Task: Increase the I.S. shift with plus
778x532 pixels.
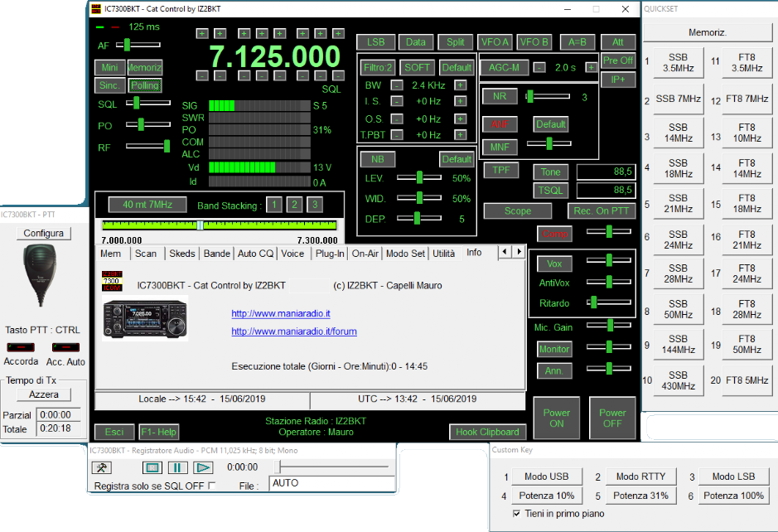Action: click(461, 101)
